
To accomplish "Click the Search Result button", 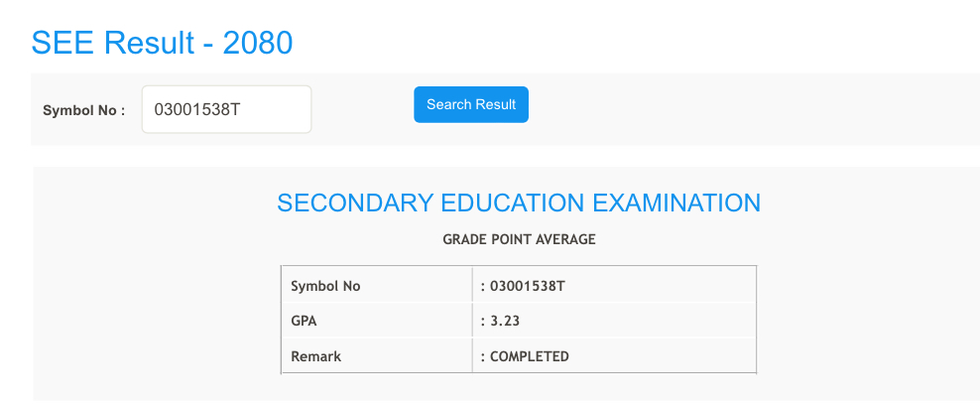I will tap(470, 104).
